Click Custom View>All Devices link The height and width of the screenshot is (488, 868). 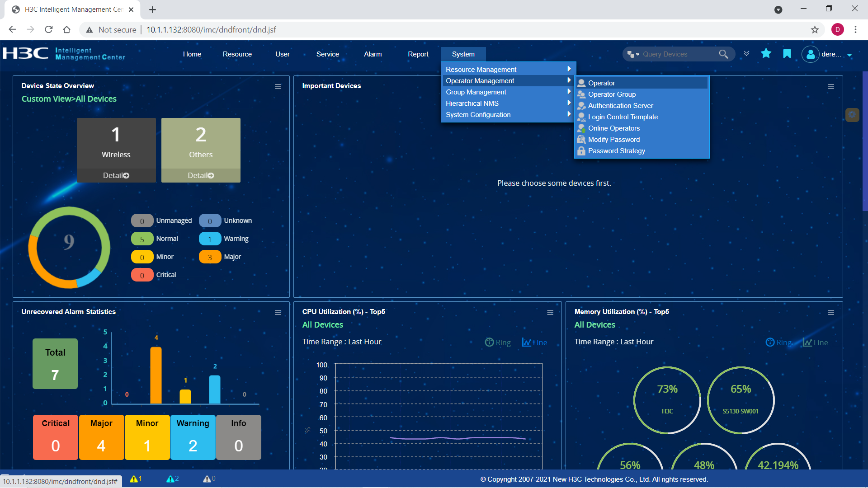pyautogui.click(x=69, y=99)
